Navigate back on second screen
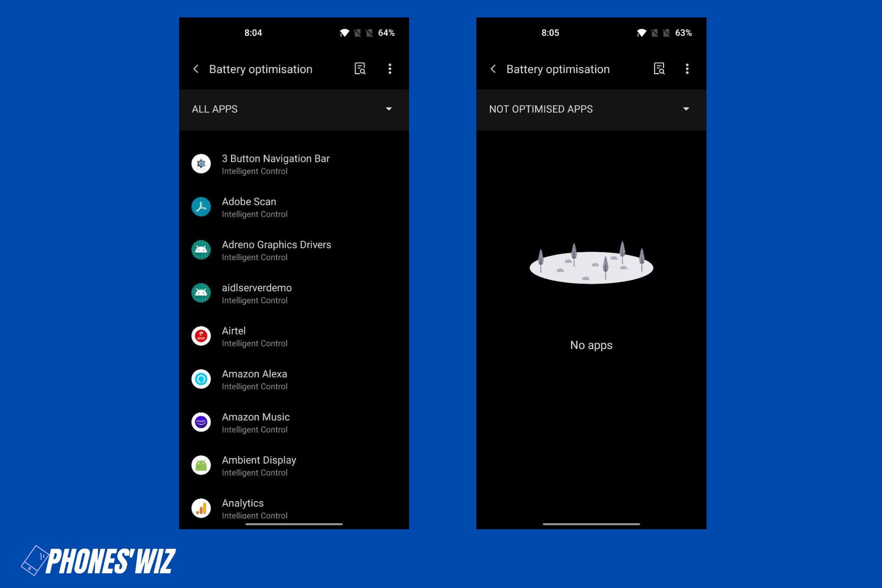 click(x=493, y=69)
